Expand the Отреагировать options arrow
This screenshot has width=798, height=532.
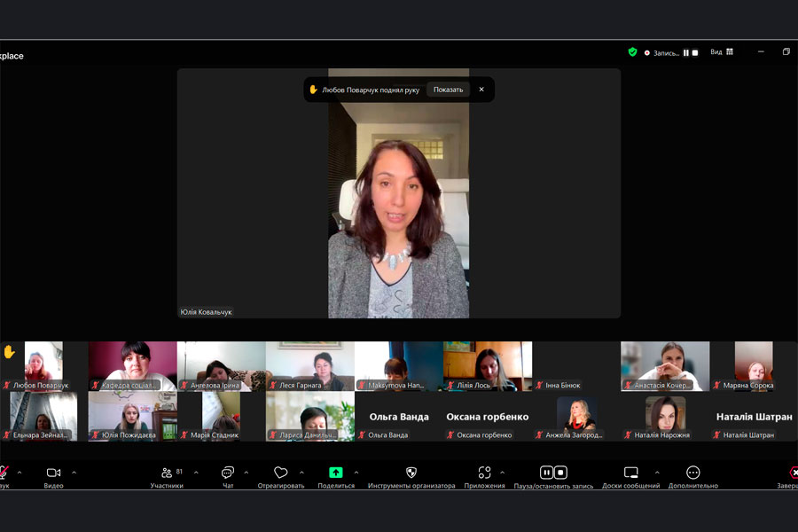[x=301, y=473]
